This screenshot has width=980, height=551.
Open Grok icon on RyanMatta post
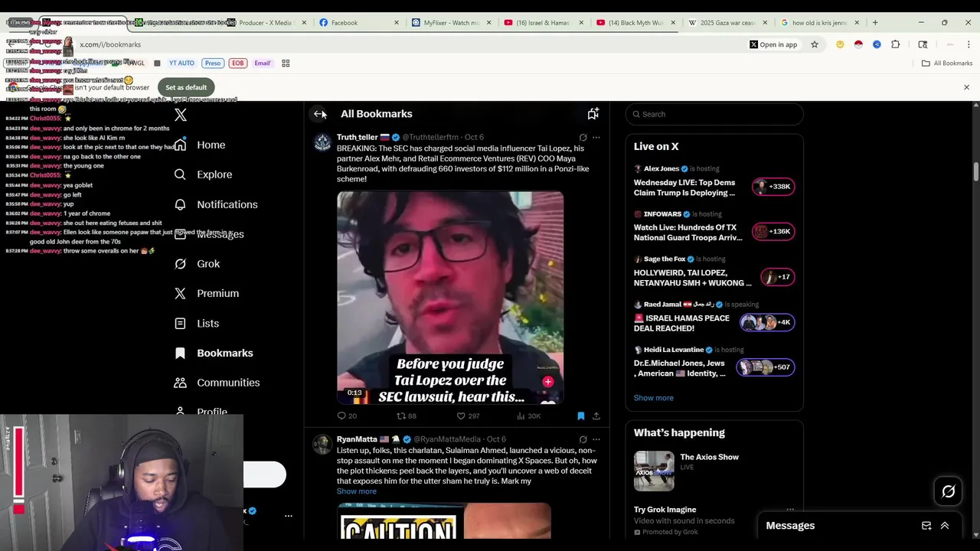[x=583, y=439]
